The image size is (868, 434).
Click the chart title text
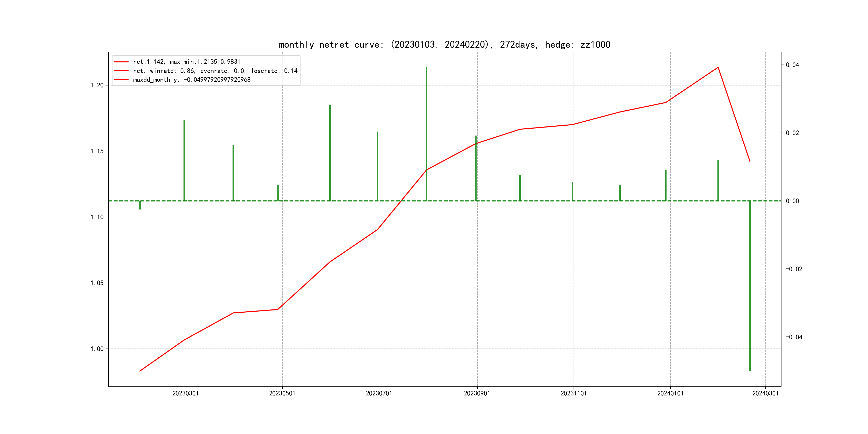[444, 44]
